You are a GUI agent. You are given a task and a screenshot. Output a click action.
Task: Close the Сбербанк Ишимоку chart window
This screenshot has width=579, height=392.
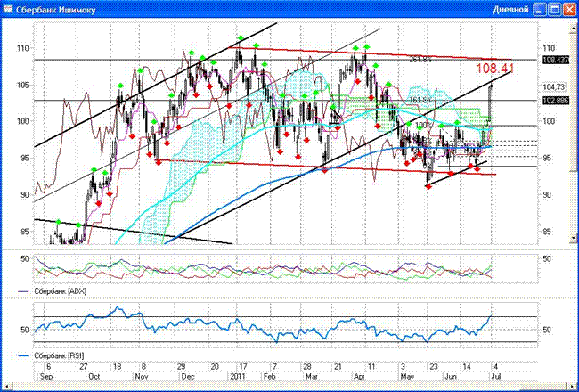click(x=569, y=10)
